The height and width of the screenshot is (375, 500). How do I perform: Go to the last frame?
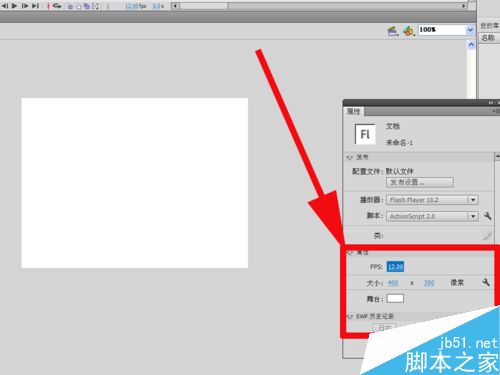(35, 6)
